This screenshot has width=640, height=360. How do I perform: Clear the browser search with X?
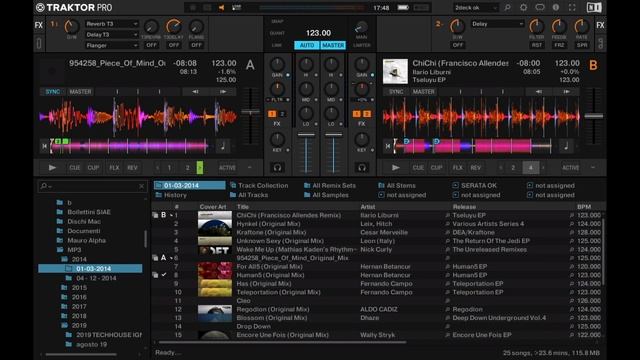coord(141,187)
